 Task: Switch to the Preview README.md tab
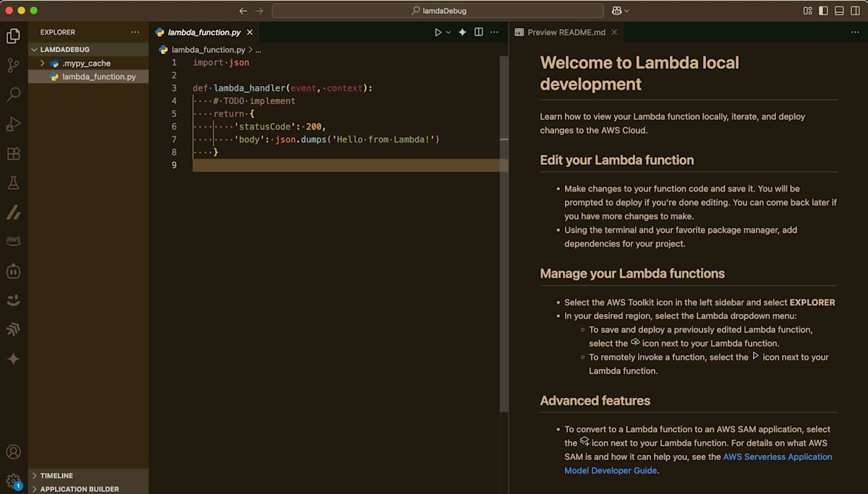[566, 33]
